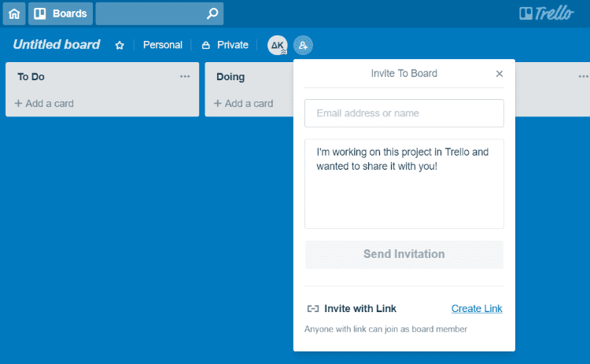Add a card to To Do

point(44,104)
